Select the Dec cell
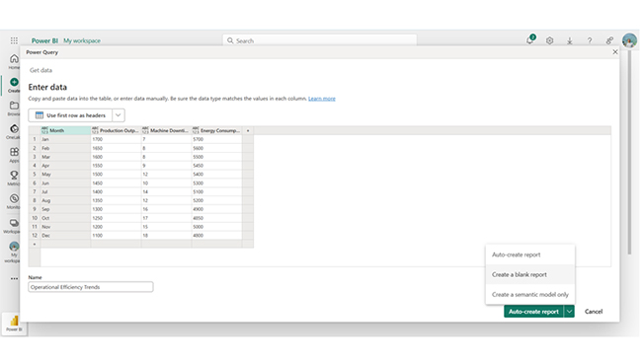The width and height of the screenshot is (642, 364). pyautogui.click(x=65, y=236)
